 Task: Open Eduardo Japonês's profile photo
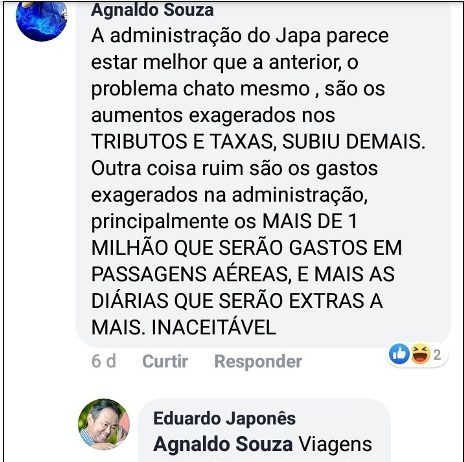pyautogui.click(x=104, y=425)
